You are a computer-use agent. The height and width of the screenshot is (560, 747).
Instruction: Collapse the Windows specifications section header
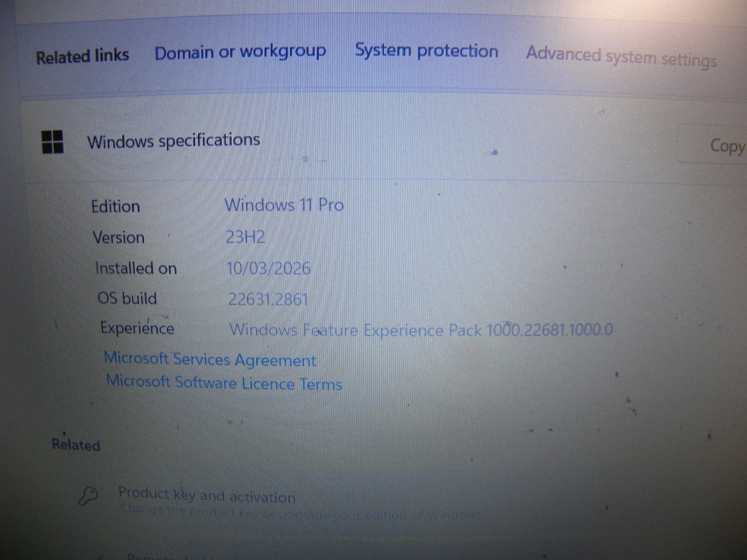tap(383, 141)
